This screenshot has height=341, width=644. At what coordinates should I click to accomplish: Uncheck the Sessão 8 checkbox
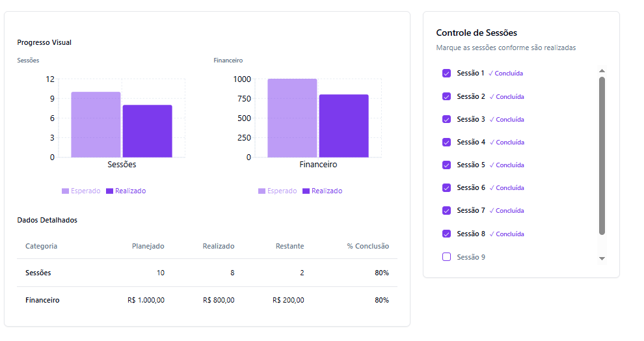(446, 234)
